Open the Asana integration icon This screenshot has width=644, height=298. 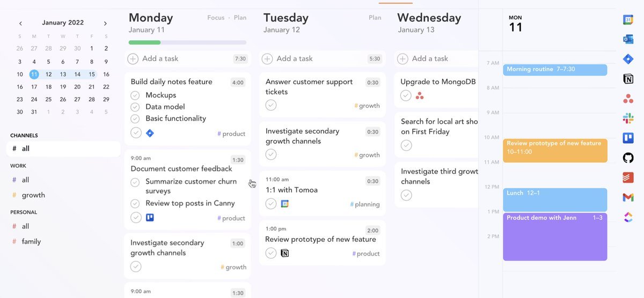point(628,99)
